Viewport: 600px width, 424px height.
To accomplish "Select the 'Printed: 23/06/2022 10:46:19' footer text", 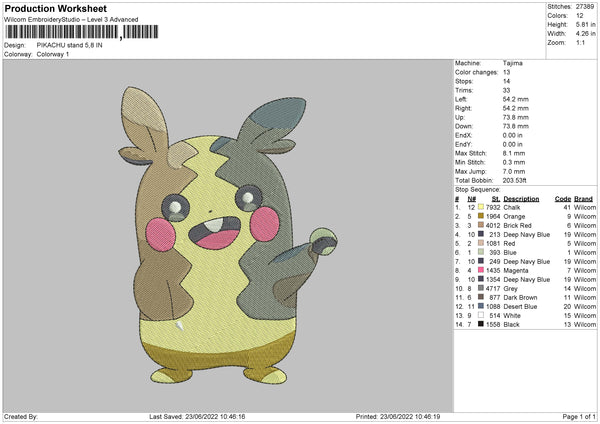I will tap(398, 416).
